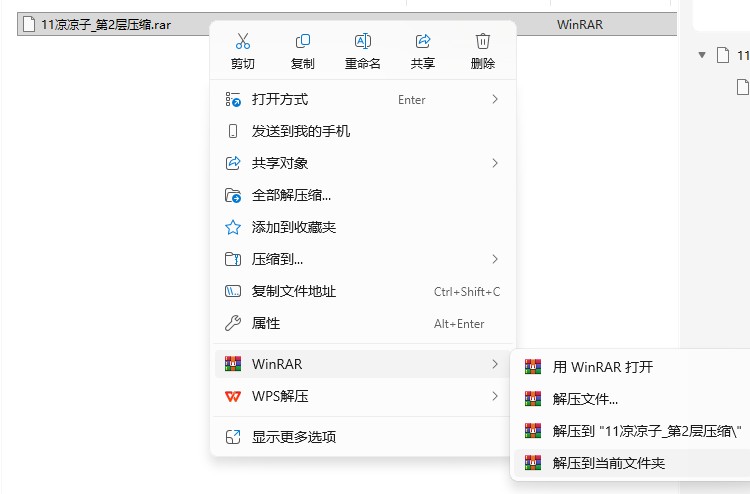Click "用 WinRAR 打开" in submenu
This screenshot has height=494, width=750.
602,367
